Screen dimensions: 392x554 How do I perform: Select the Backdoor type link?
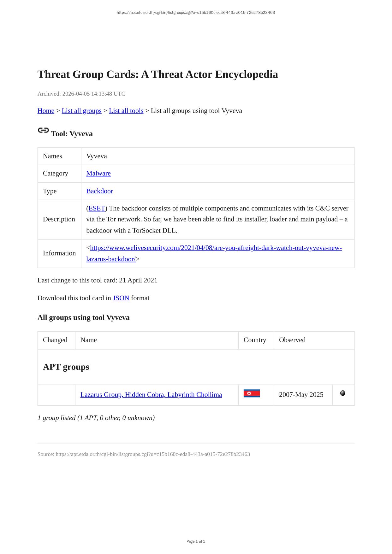click(99, 191)
